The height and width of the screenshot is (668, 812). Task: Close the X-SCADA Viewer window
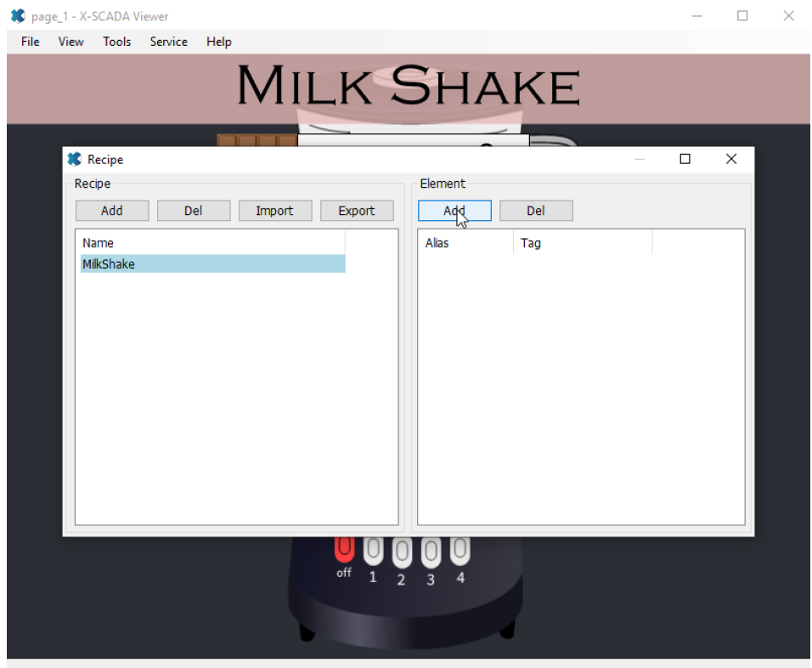[x=788, y=16]
